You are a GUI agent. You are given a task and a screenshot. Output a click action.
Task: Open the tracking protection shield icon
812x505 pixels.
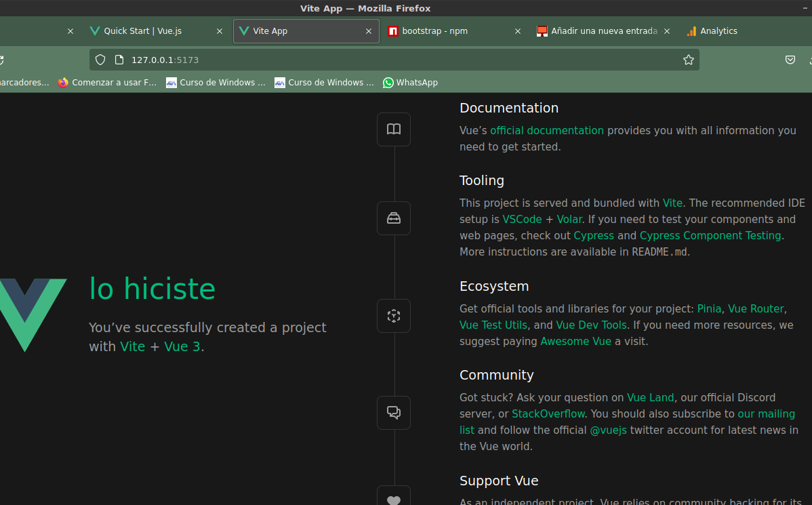(x=100, y=60)
